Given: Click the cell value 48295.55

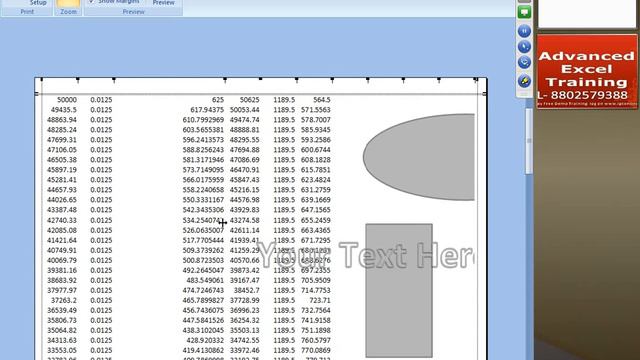Looking at the screenshot, I should (x=244, y=140).
